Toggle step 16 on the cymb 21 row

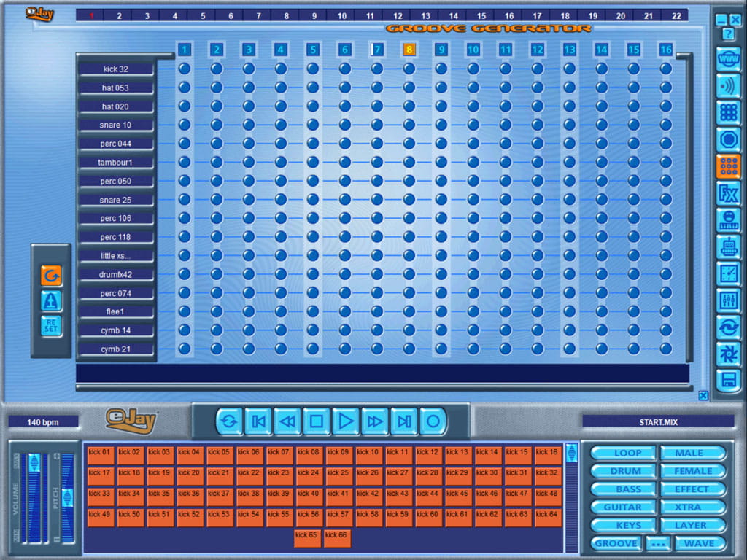666,349
